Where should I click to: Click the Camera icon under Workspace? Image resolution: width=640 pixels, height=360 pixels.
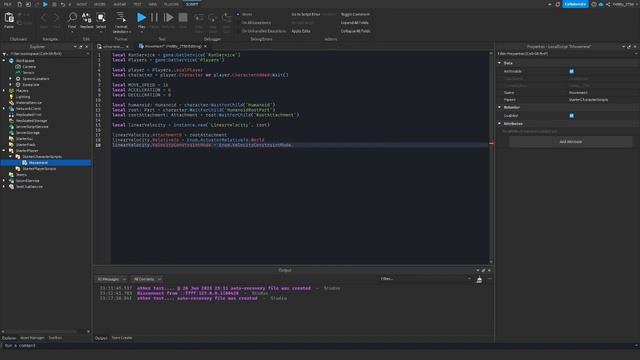tap(18, 67)
